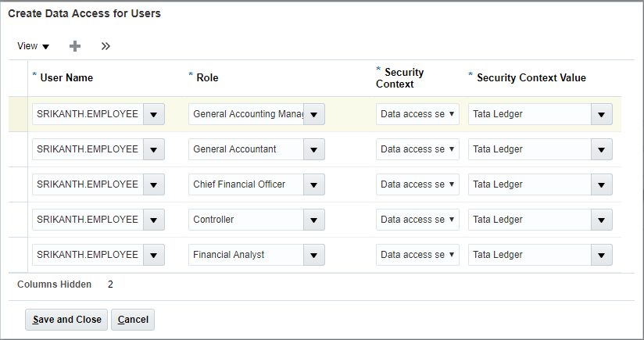Viewport: 644px width, 340px height.
Task: Expand Role dropdown for General Accounting Manager
Action: [313, 114]
